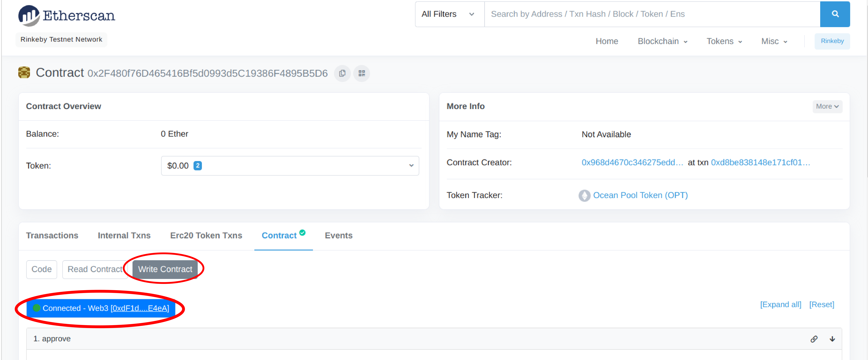
Task: Switch to the Erc20 Token Txns tab
Action: [x=206, y=235]
